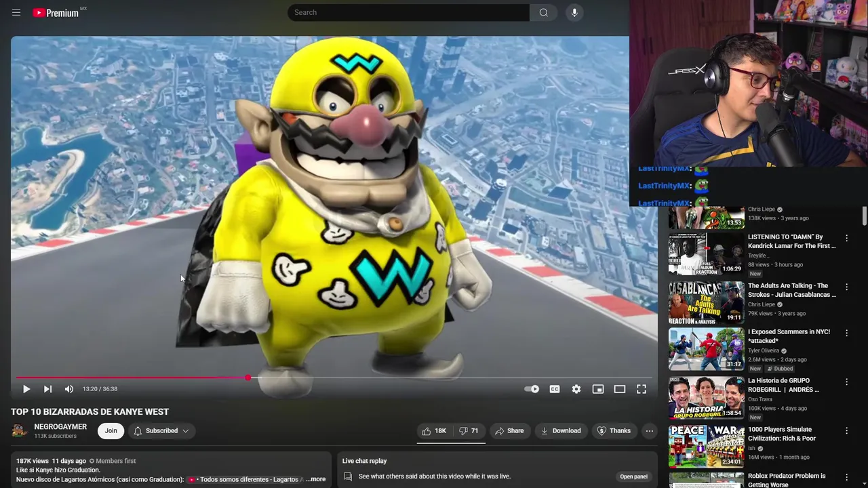
Task: Click the Join membership button
Action: [111, 430]
